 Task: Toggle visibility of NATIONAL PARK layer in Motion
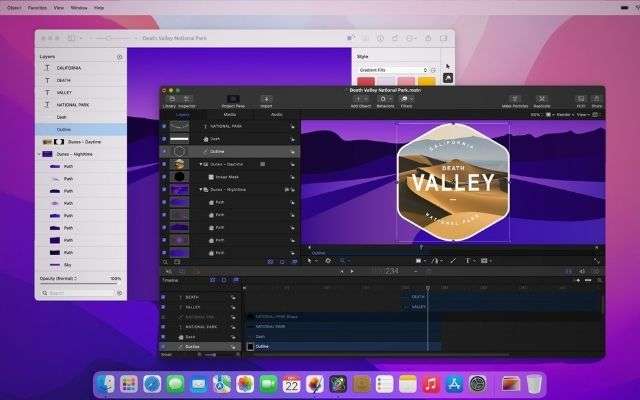(x=164, y=126)
